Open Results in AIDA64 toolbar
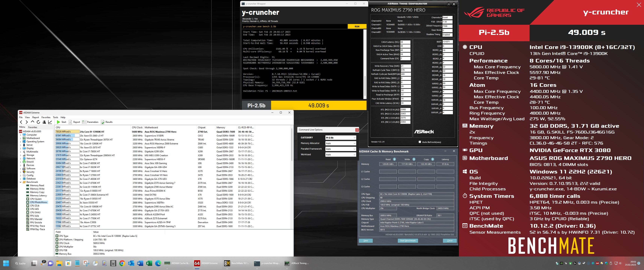The width and height of the screenshot is (644, 270). [107, 122]
